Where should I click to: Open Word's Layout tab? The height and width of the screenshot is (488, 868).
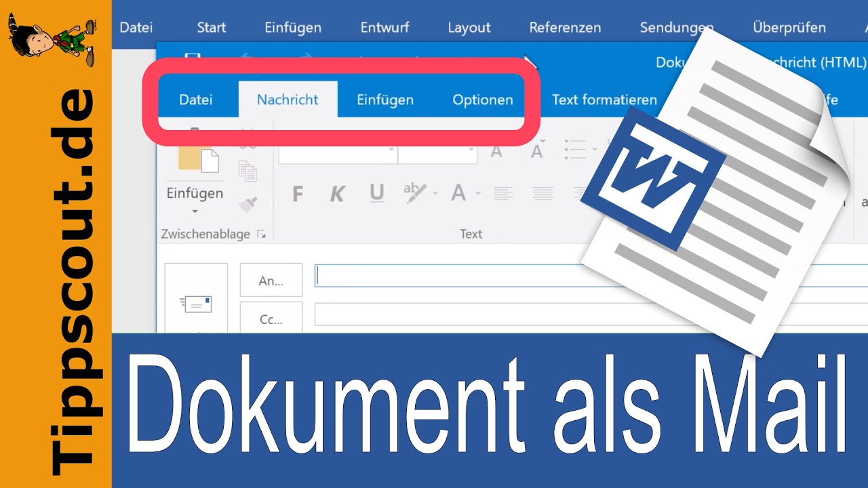[469, 28]
